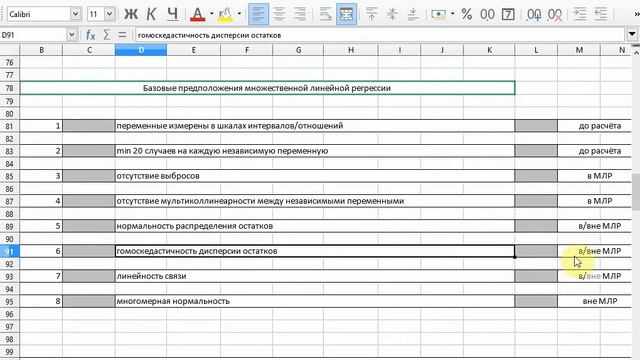Click the Name Box showing D91
640x360 pixels.
pyautogui.click(x=33, y=35)
